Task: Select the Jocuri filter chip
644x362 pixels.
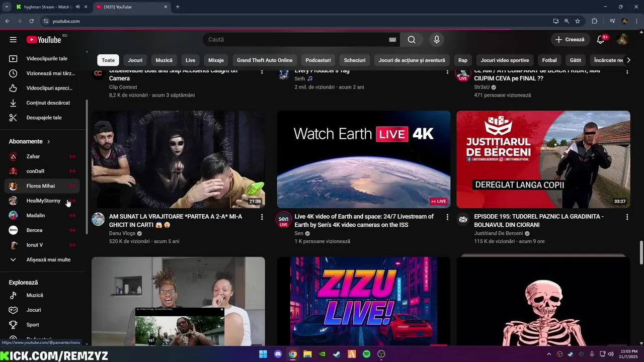Action: tap(135, 60)
